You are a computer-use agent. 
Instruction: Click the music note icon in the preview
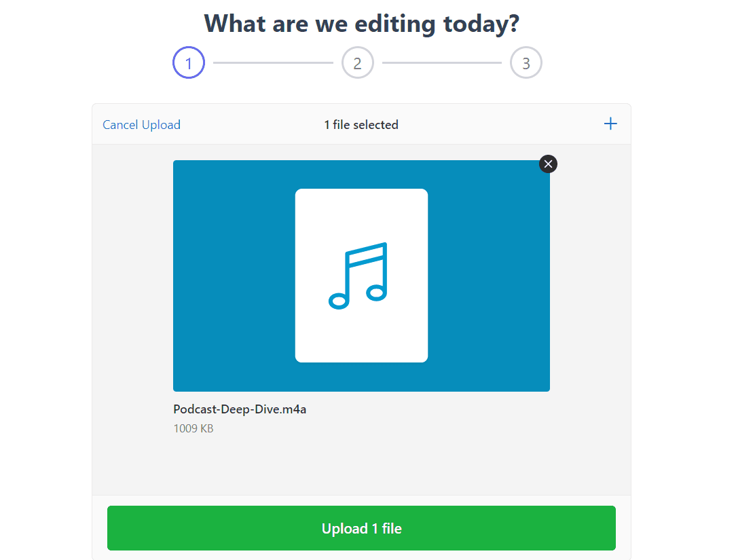(x=358, y=276)
